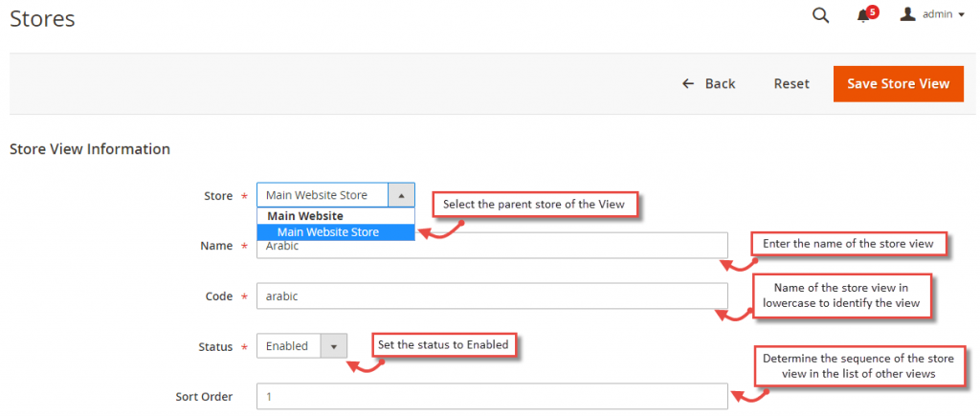Open the notifications bell

[x=867, y=14]
